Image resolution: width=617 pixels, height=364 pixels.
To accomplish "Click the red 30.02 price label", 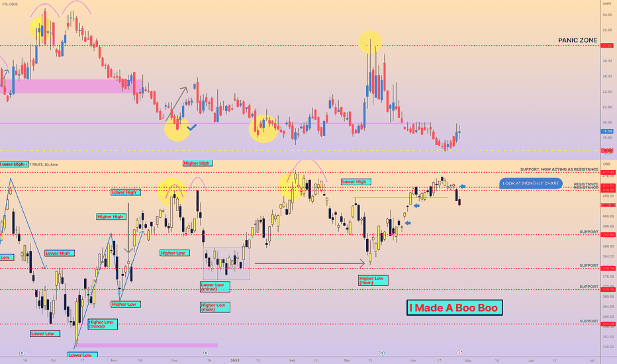I will pos(607,46).
